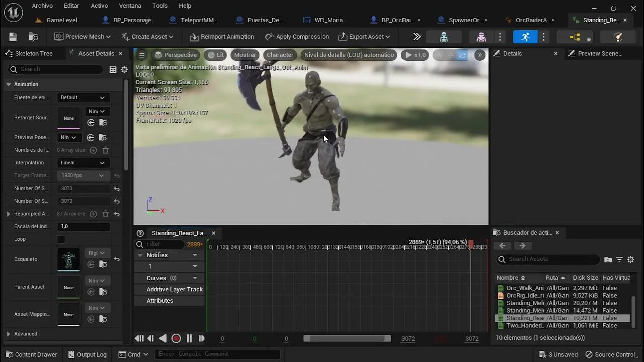Viewport: 644px width, 362px height.
Task: Open the Apply Compression tool
Action: 297,36
